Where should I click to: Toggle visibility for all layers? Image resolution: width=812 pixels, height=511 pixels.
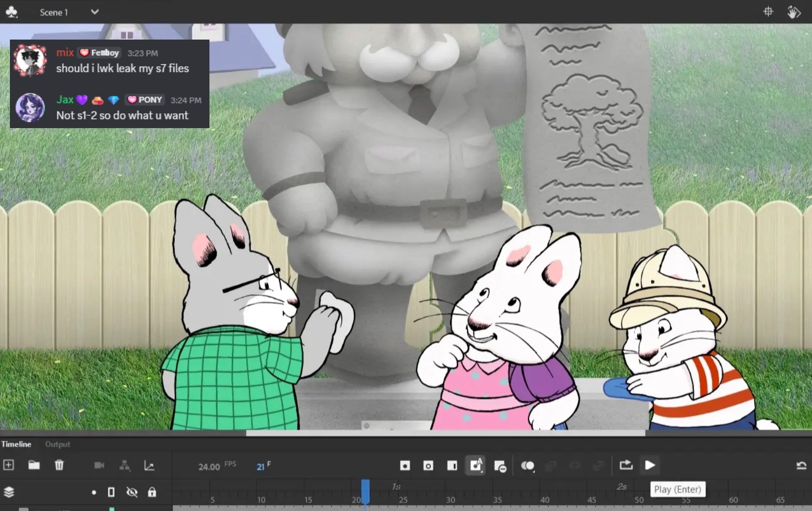pyautogui.click(x=132, y=492)
